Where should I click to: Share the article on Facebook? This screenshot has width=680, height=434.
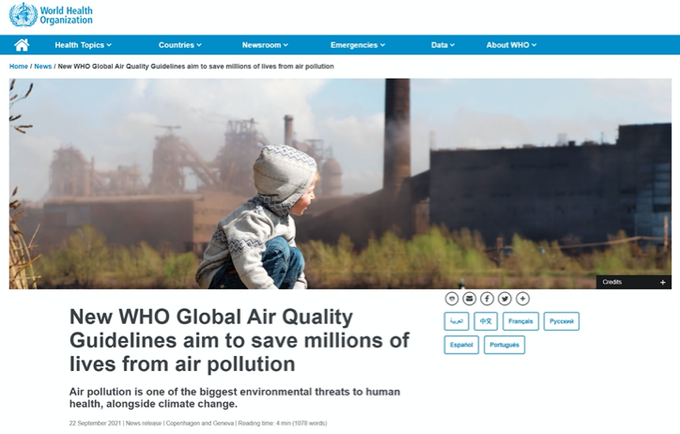487,298
